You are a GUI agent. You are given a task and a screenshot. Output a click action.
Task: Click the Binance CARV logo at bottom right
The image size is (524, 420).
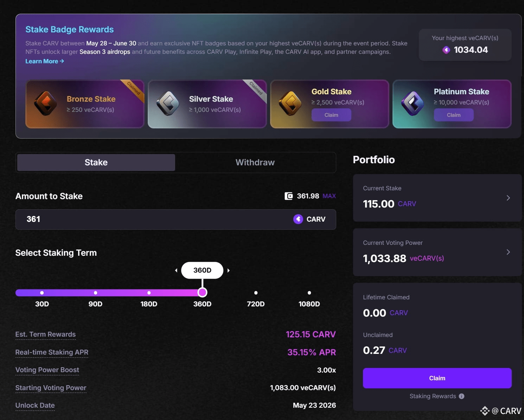pos(485,411)
